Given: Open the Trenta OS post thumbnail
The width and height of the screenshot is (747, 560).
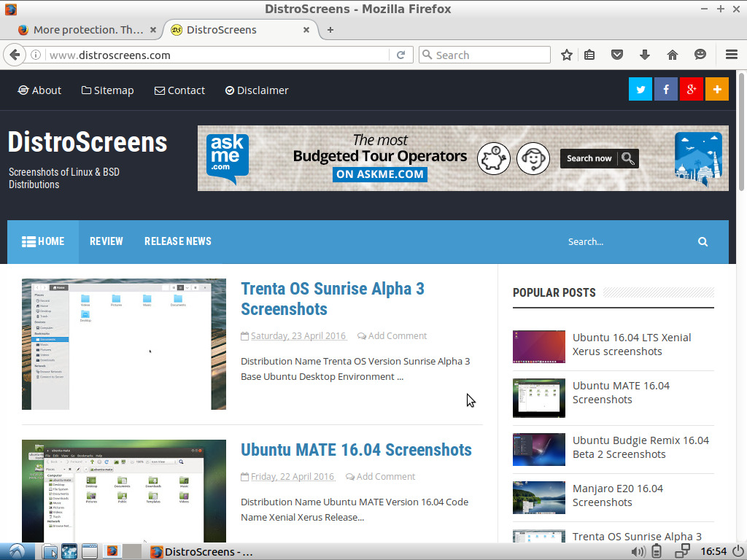Looking at the screenshot, I should click(x=124, y=344).
